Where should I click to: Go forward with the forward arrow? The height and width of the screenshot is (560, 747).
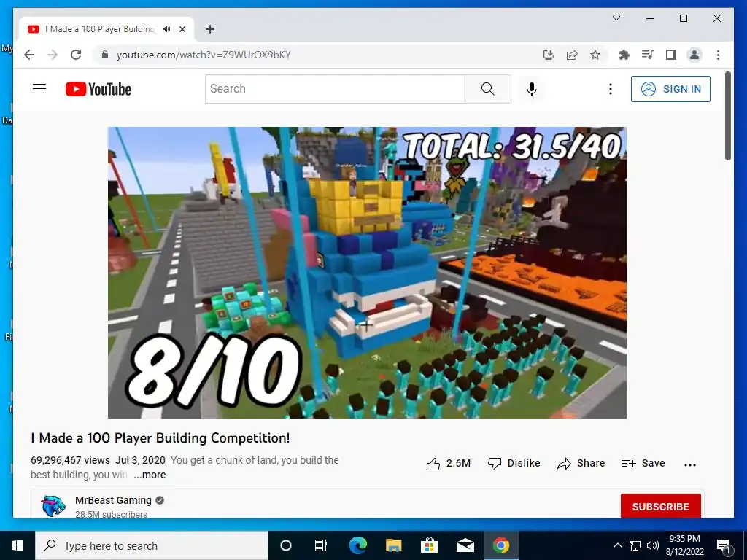click(53, 55)
